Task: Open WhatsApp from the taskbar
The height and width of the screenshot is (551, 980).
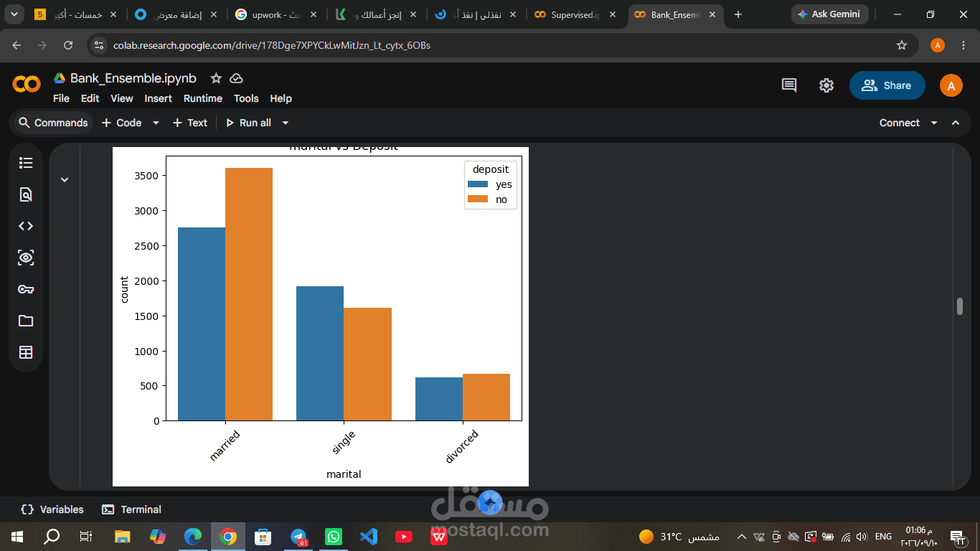Action: [334, 536]
